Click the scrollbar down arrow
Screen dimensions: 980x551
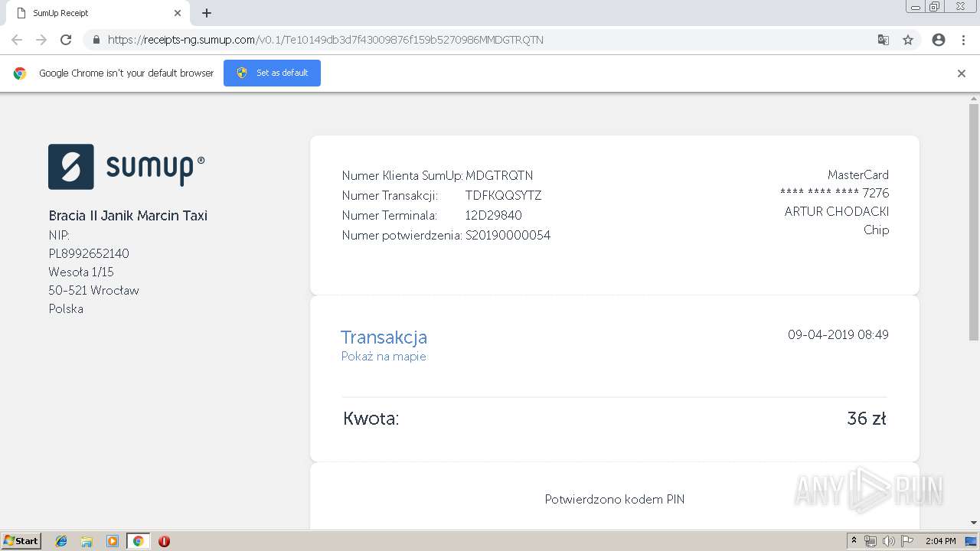click(x=974, y=523)
